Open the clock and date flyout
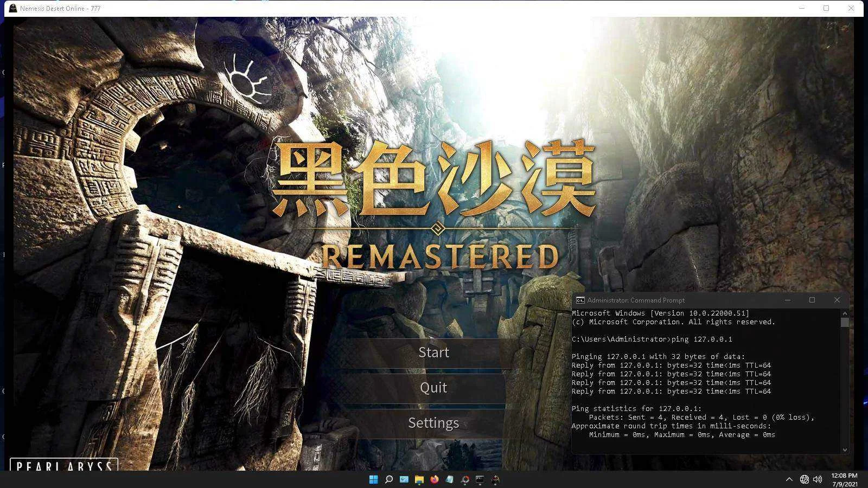Image resolution: width=868 pixels, height=488 pixels. point(844,480)
